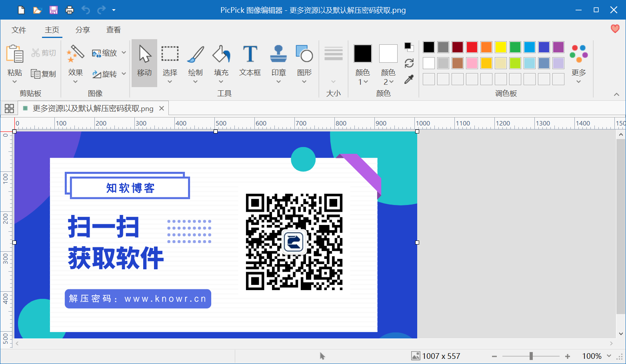Zoom in with the plus button

pos(568,356)
